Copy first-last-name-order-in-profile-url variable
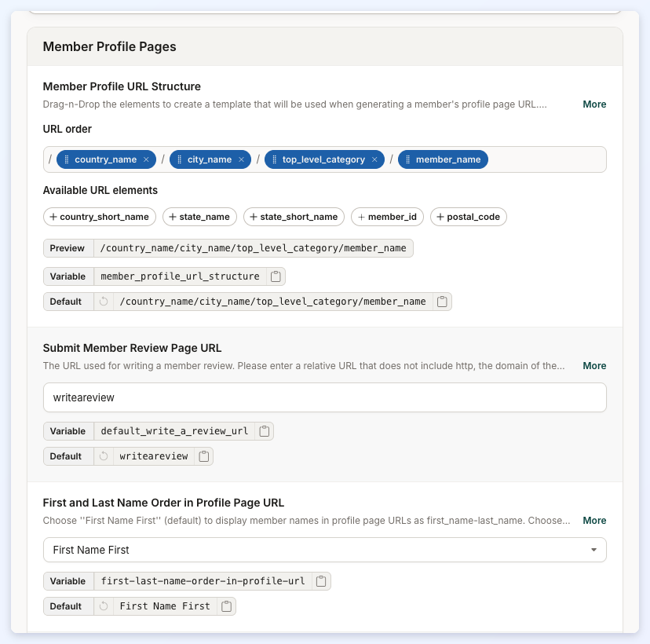The height and width of the screenshot is (644, 650). click(321, 581)
